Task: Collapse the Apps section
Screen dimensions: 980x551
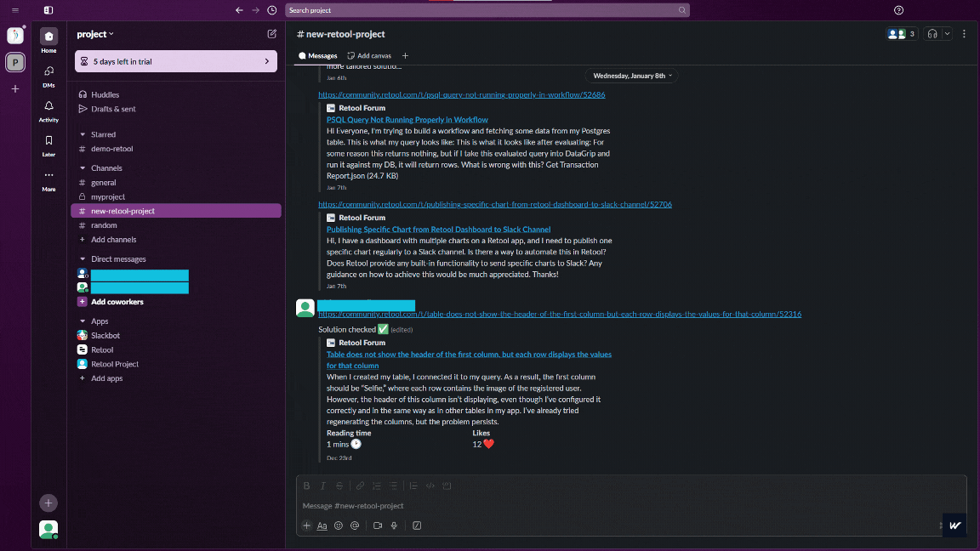Action: pyautogui.click(x=83, y=321)
